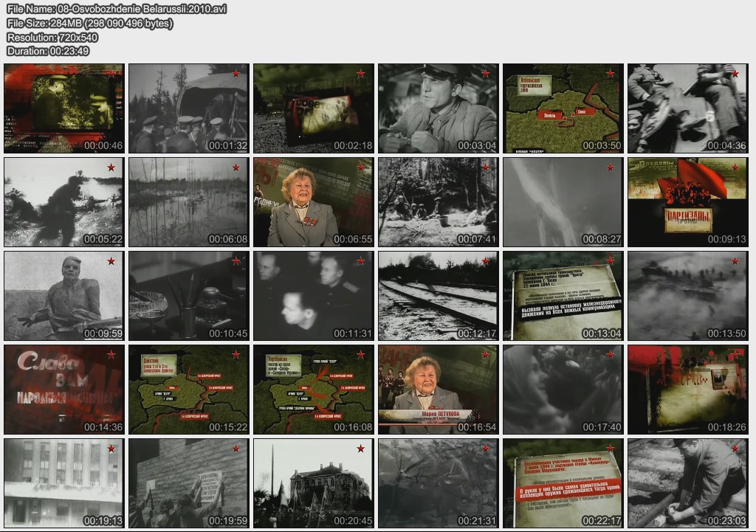Select the thumbnail at 00:16:54
This screenshot has height=532, width=756.
[x=438, y=389]
